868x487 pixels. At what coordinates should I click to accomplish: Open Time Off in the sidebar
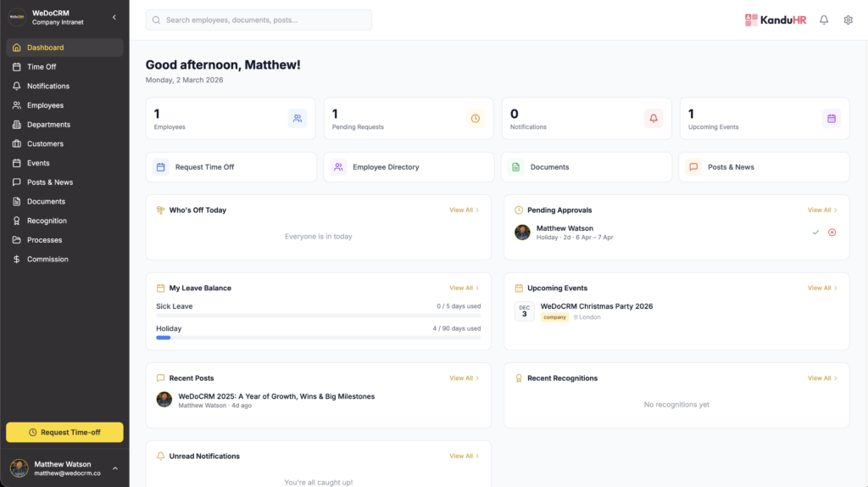pos(42,67)
